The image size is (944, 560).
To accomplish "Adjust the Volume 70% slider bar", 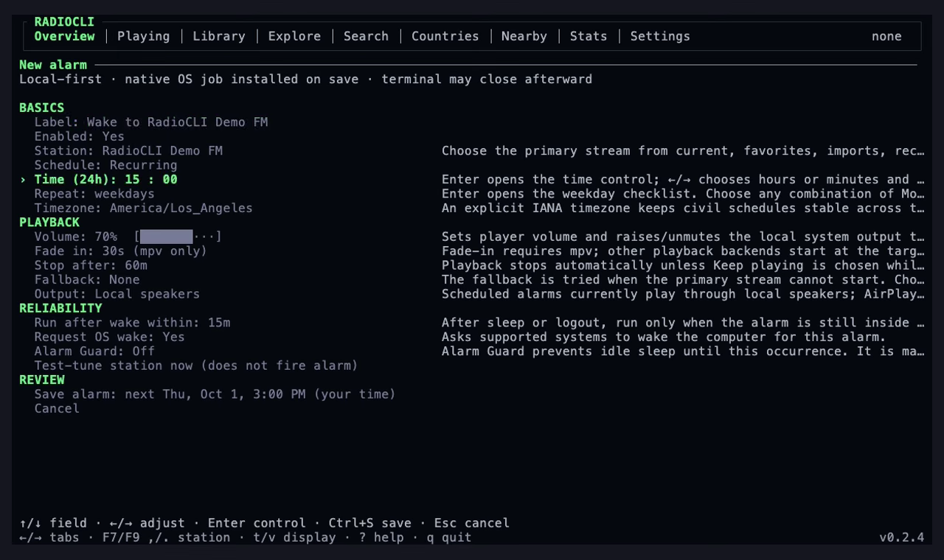I will point(178,237).
